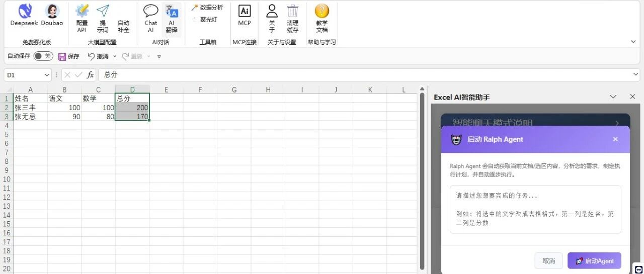The image size is (644, 274).
Task: Click formula bar containing 总分
Action: (x=364, y=75)
